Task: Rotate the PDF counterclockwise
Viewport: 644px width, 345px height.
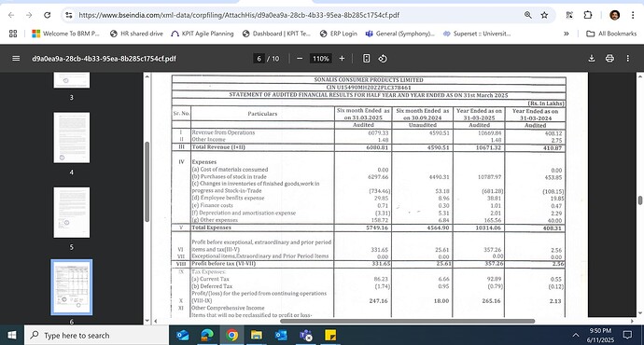Action: click(383, 59)
